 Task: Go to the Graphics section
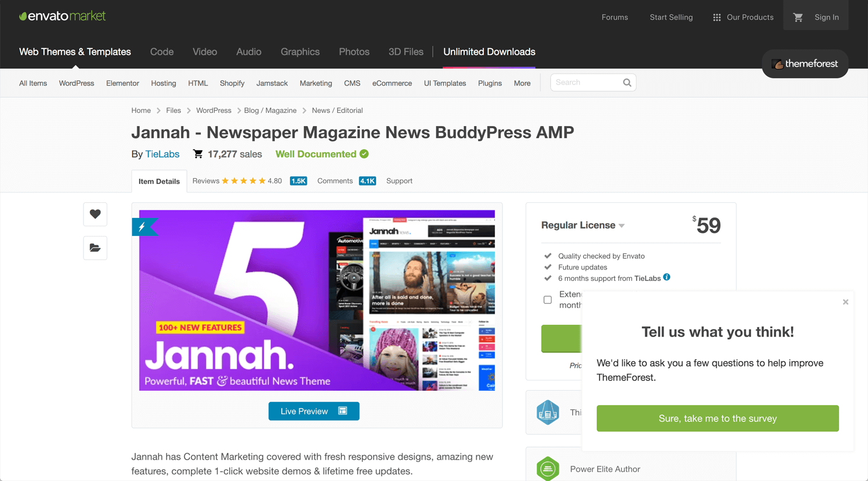point(300,52)
